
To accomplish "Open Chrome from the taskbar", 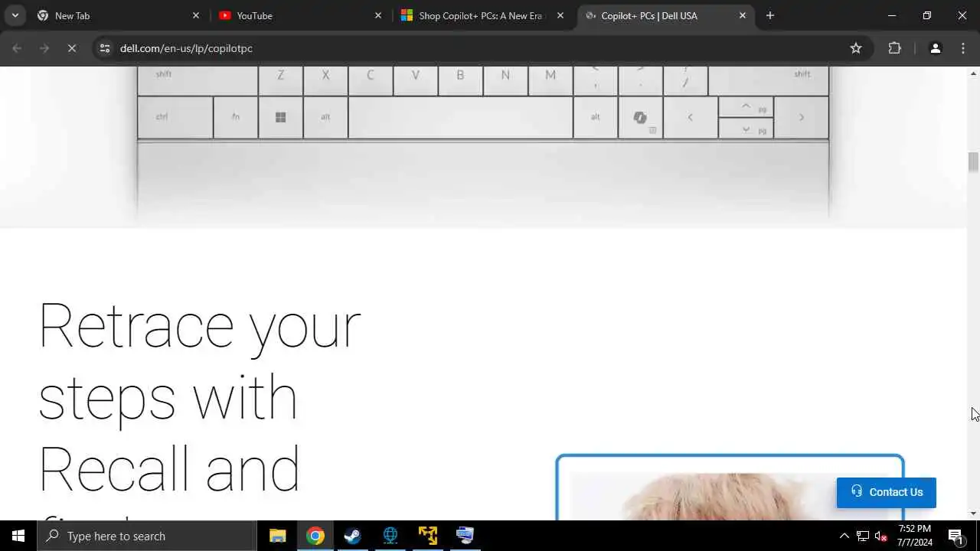I will [315, 536].
